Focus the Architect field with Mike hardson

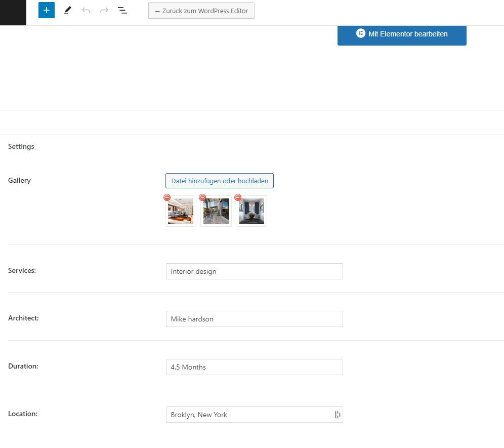pos(254,319)
